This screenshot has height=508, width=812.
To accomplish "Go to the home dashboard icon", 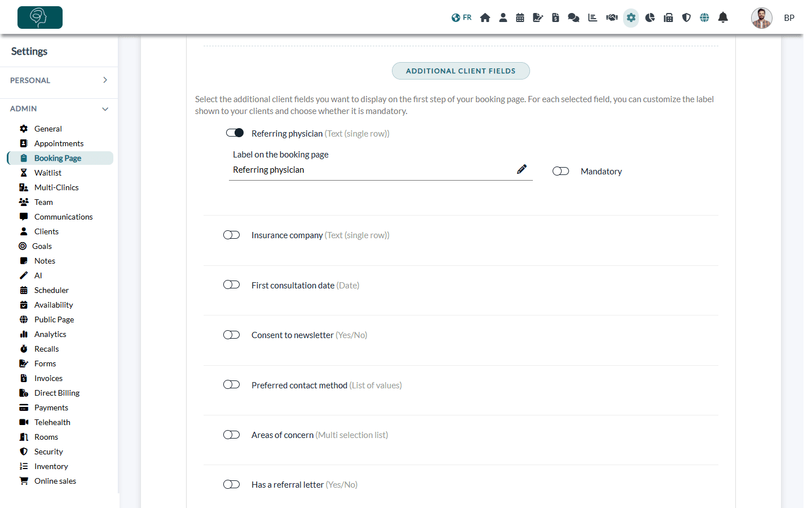I will tap(485, 17).
